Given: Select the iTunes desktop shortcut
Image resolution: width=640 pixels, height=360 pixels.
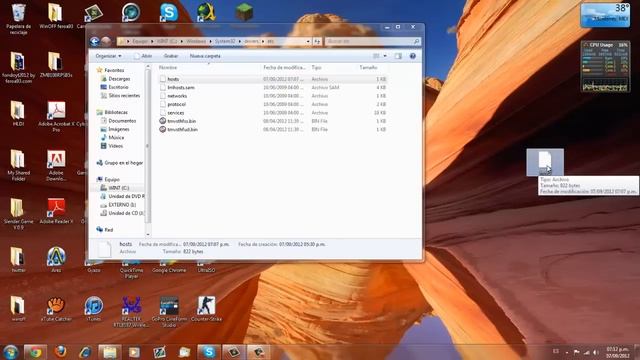Looking at the screenshot, I should pos(93,309).
